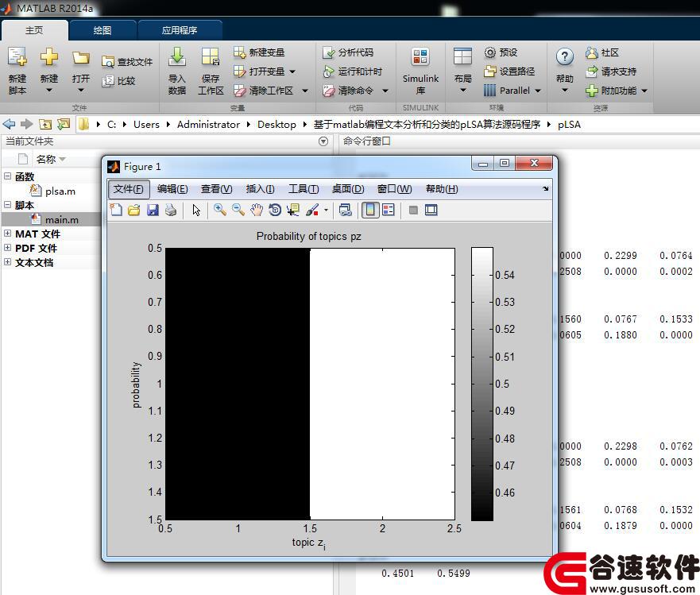Click the Compare (比较) button

coord(118,81)
